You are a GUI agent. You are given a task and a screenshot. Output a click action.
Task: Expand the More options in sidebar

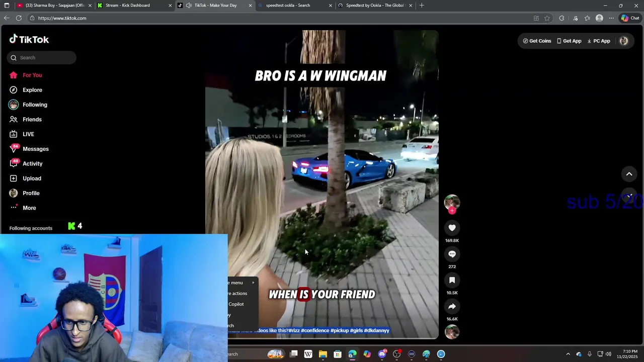[x=23, y=208]
